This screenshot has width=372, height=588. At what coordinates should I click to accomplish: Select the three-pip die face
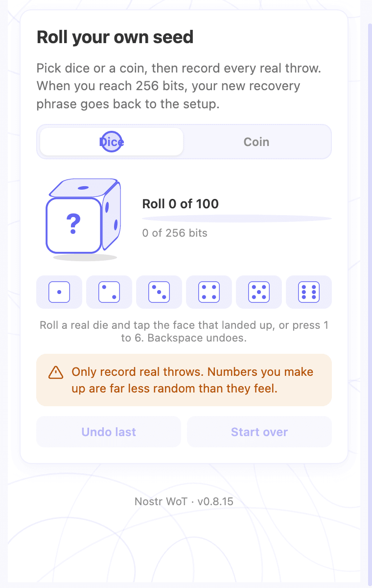(159, 292)
